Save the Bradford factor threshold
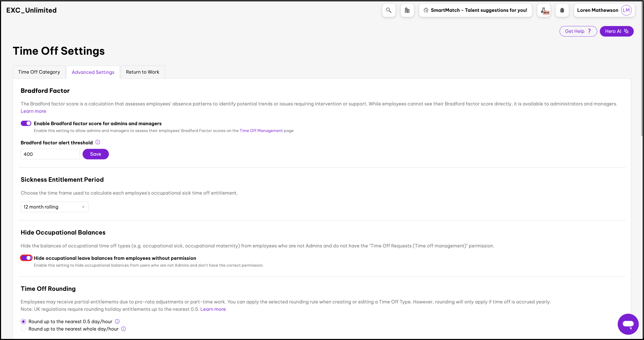 coord(95,154)
